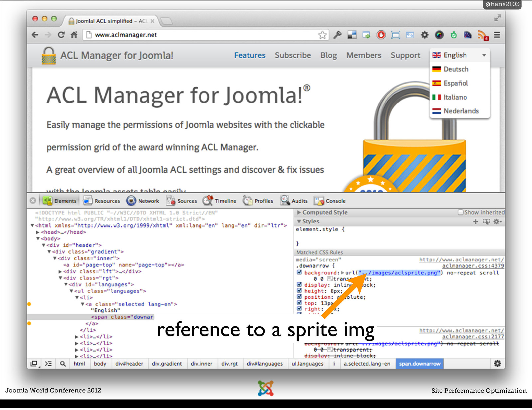Viewport: 532px width, 410px height.
Task: Collapse the div id="header" node
Action: tap(43, 245)
